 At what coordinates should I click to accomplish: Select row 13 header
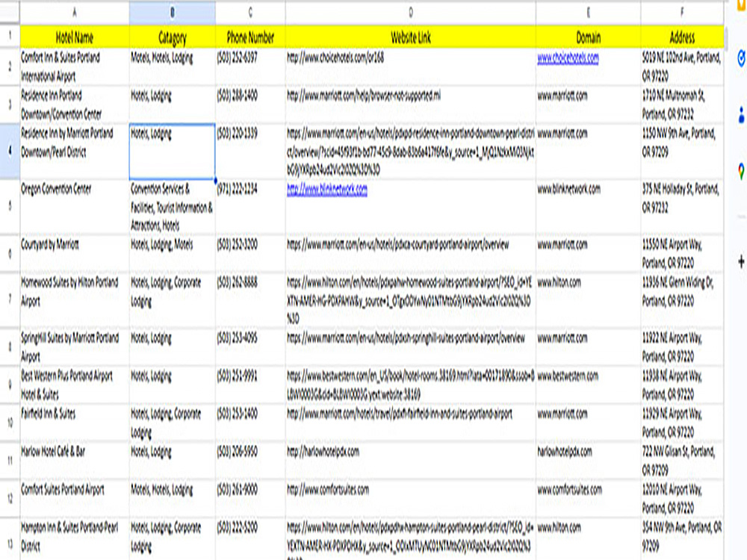coord(10,538)
